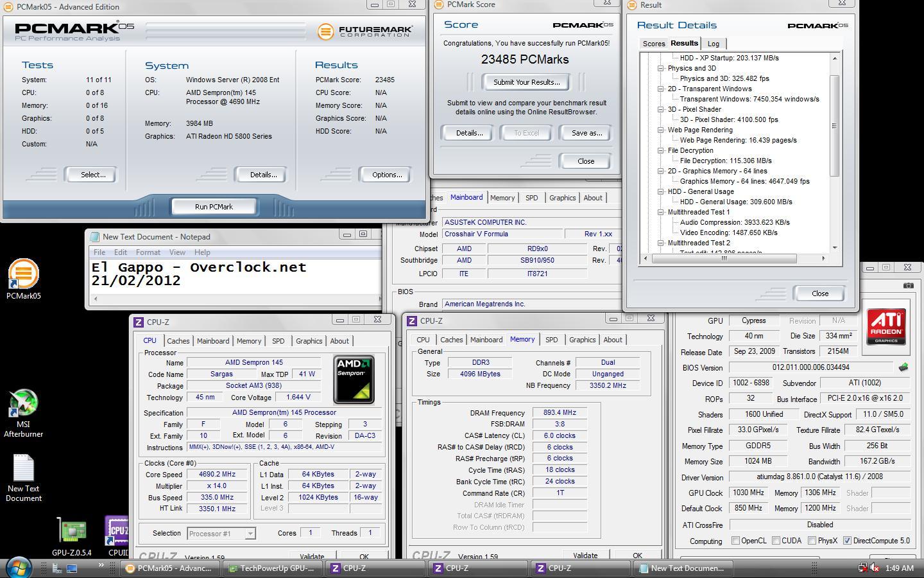Open the Graphics tab in mainboard CPU-Z
This screenshot has height=578, width=924.
pos(562,198)
